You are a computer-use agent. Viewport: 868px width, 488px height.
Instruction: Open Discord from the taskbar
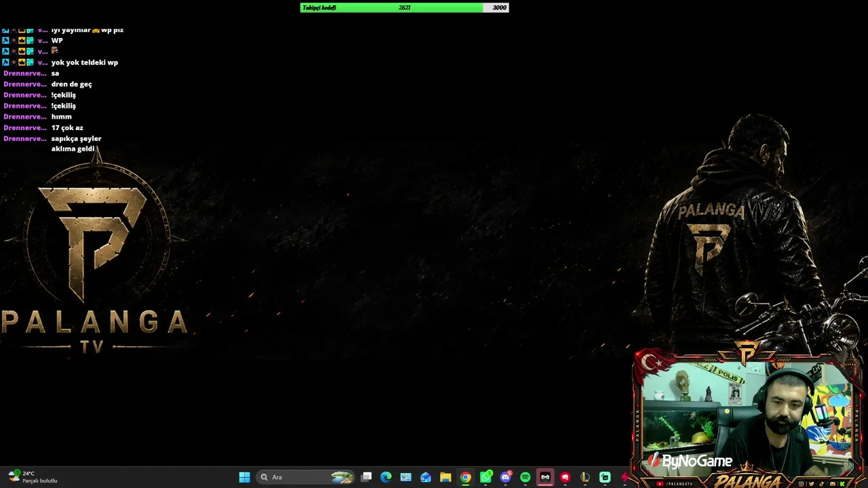coord(505,477)
